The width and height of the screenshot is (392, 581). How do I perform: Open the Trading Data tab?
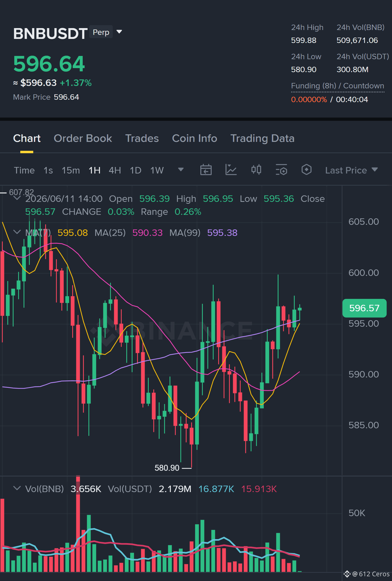coord(262,138)
